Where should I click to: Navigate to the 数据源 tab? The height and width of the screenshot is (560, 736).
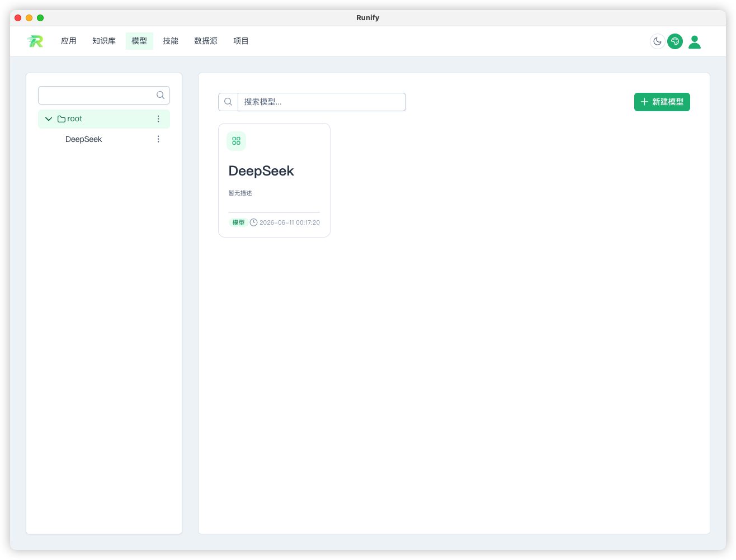206,41
